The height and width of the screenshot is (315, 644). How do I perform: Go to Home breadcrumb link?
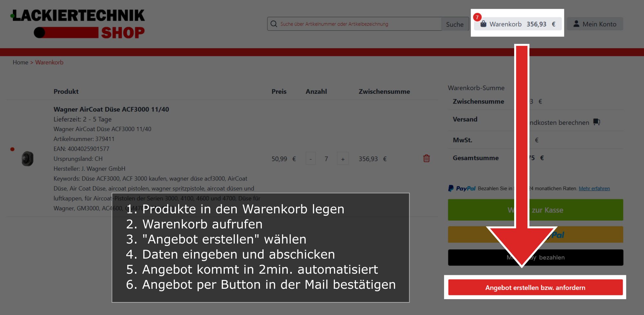pyautogui.click(x=20, y=62)
